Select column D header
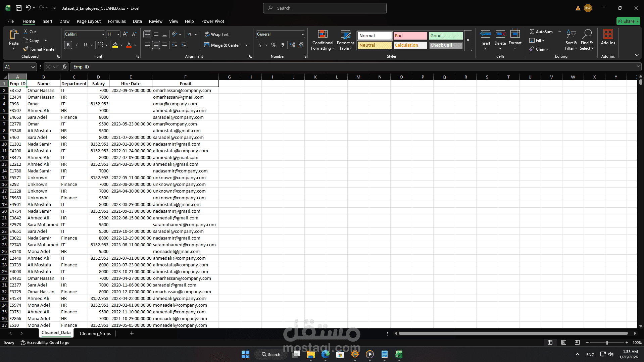The height and width of the screenshot is (362, 644). pyautogui.click(x=98, y=77)
